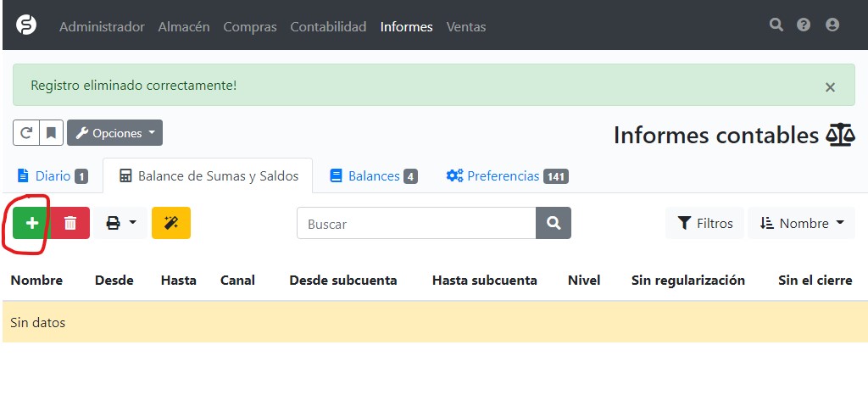
Task: Click the bookmark icon button
Action: (x=51, y=133)
